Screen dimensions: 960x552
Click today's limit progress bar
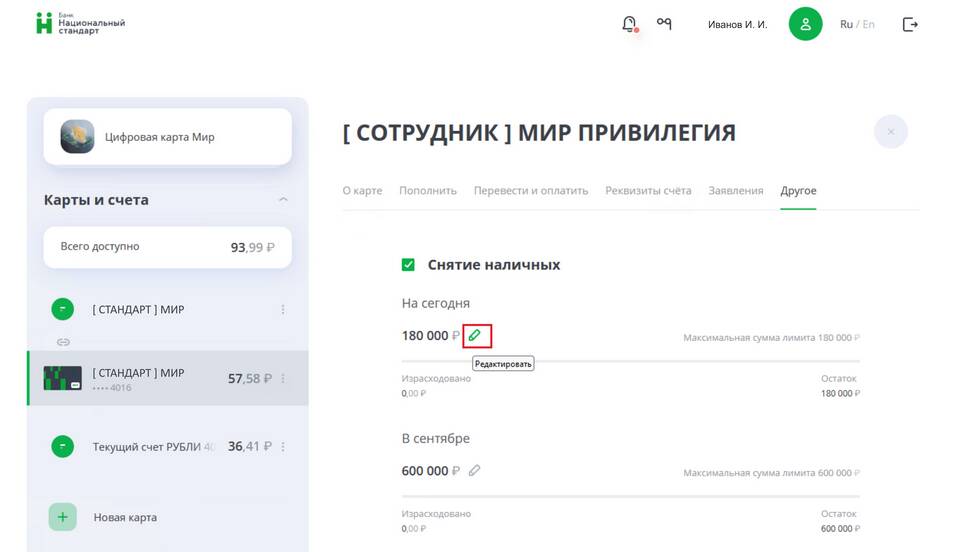pyautogui.click(x=630, y=360)
